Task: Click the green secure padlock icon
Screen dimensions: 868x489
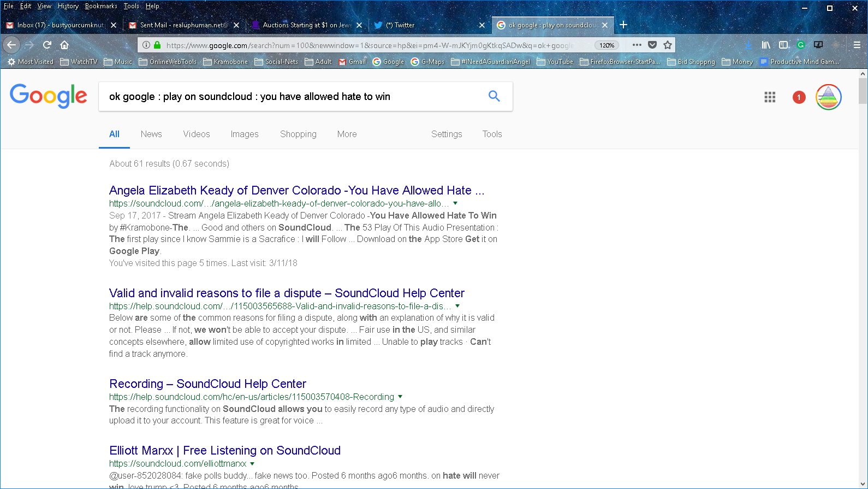Action: [x=157, y=45]
